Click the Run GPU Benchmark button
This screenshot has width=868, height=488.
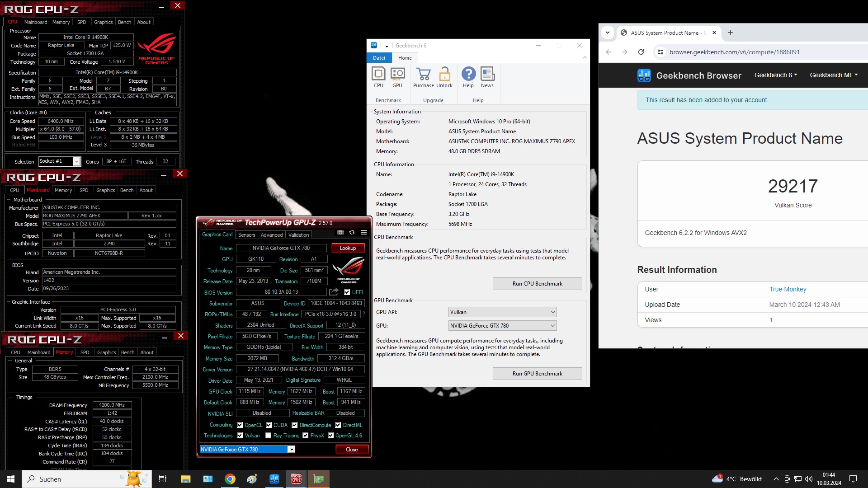point(537,374)
